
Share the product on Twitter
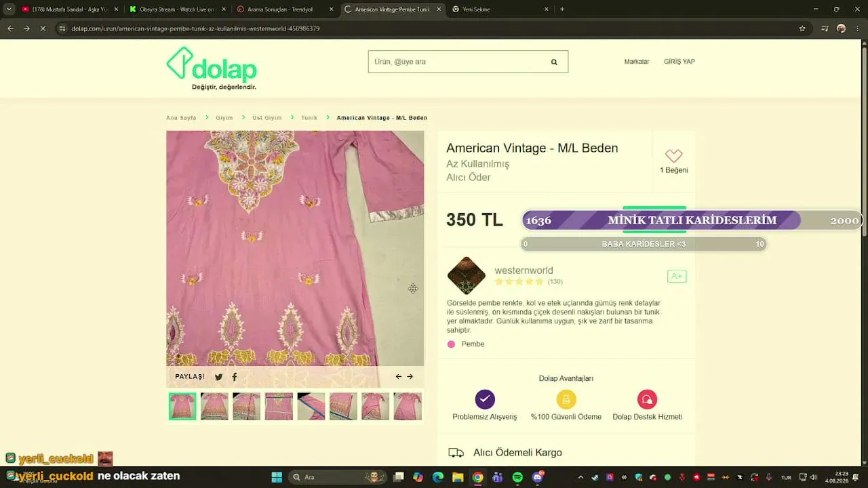click(218, 377)
